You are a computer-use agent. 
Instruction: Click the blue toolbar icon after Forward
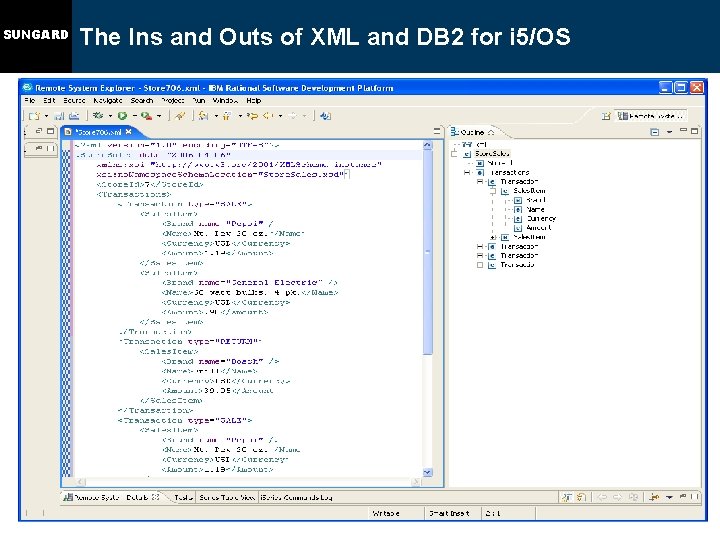tap(326, 116)
